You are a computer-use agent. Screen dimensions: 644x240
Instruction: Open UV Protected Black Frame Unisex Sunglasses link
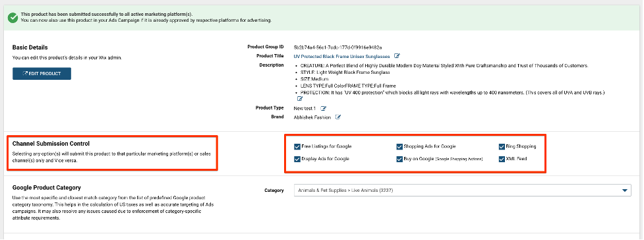(341, 56)
